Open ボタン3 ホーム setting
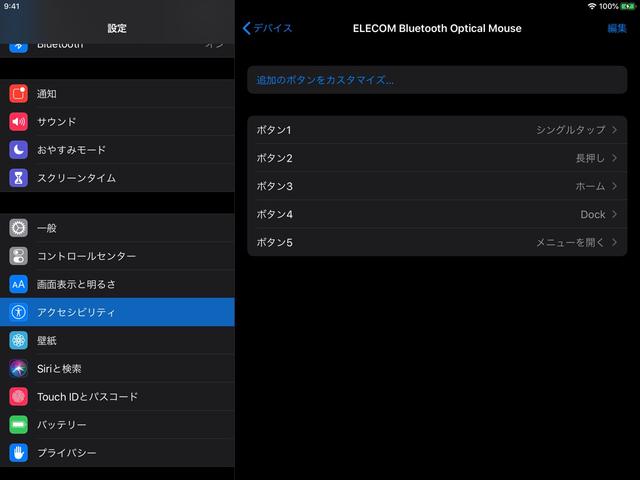Image resolution: width=640 pixels, height=480 pixels. [x=437, y=186]
